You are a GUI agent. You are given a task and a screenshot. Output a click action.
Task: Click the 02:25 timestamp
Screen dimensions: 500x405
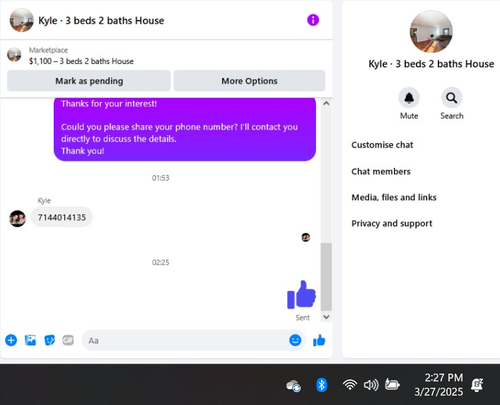(x=161, y=262)
